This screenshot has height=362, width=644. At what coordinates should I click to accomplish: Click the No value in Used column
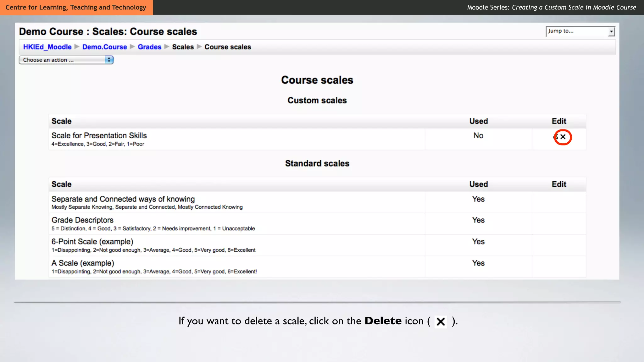tap(478, 135)
